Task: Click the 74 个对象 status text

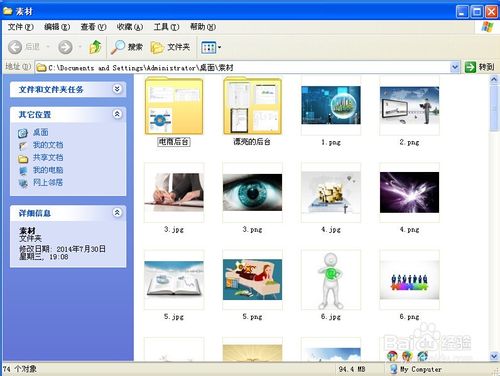Action: 19,369
